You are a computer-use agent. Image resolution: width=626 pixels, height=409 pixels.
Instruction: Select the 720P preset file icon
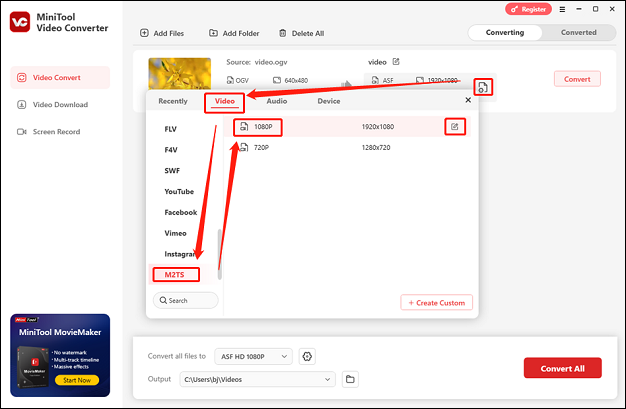coord(244,147)
